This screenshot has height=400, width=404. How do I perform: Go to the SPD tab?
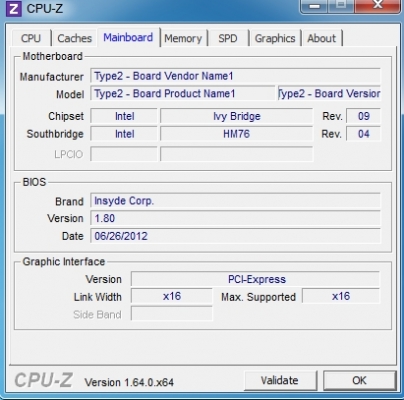pyautogui.click(x=228, y=38)
